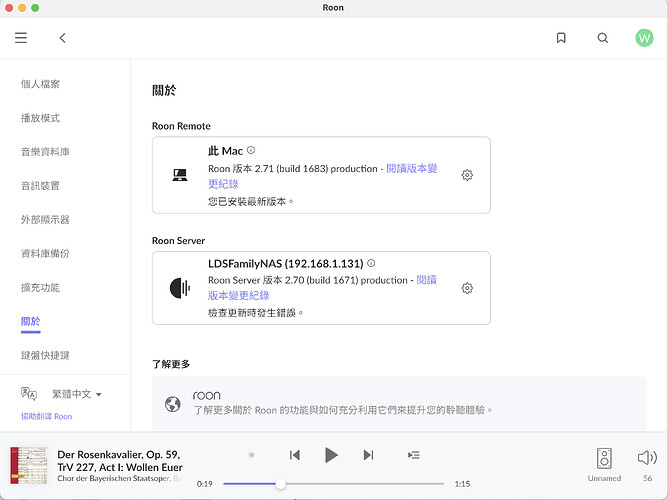The width and height of the screenshot is (668, 500).
Task: Open the gear settings for Roon Remote
Action: [x=467, y=175]
